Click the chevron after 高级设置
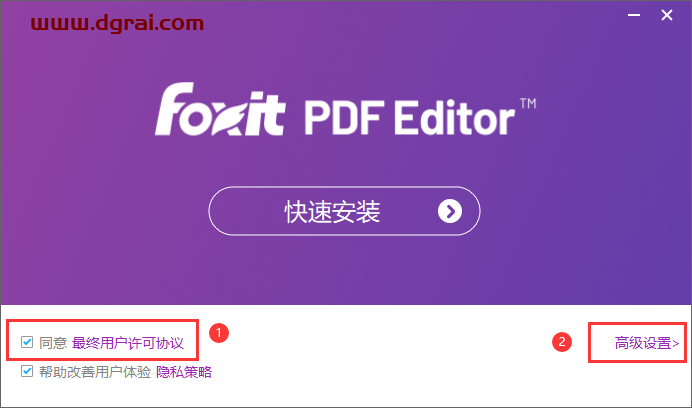This screenshot has width=692, height=408. 676,343
